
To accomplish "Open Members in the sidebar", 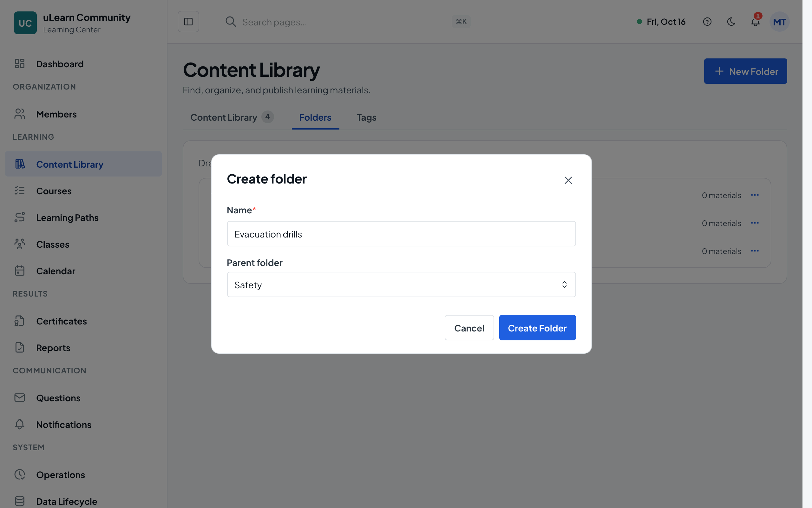I will (83, 114).
